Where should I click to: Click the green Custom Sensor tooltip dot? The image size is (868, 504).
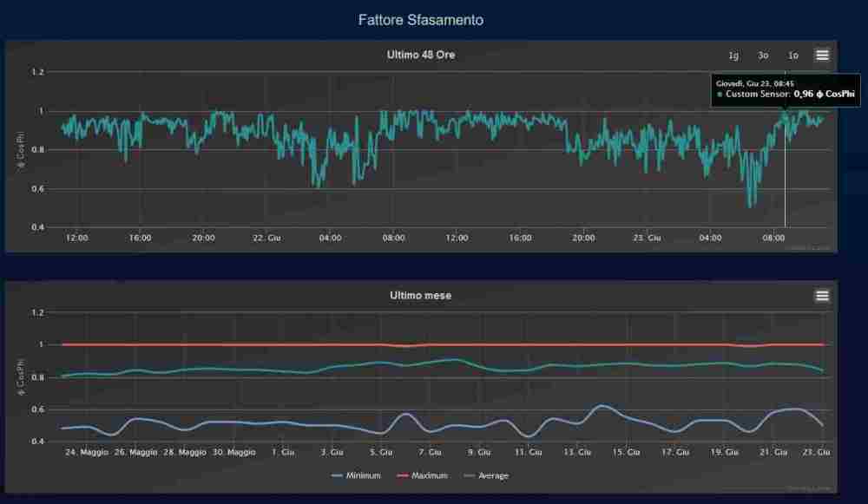pos(720,94)
